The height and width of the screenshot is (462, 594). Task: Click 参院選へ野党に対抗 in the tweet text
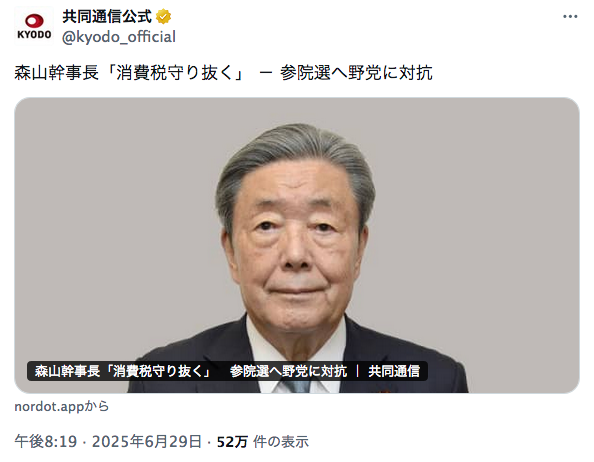click(x=356, y=73)
